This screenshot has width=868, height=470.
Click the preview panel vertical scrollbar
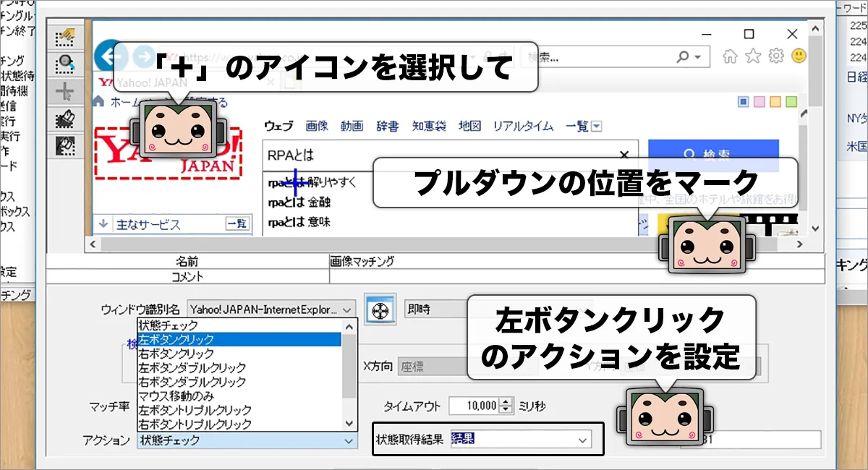[x=814, y=129]
